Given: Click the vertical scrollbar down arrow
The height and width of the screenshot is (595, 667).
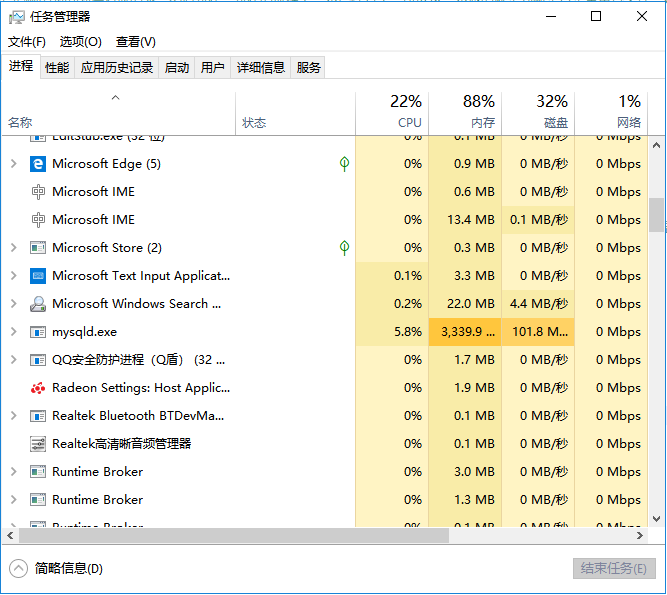Looking at the screenshot, I should click(656, 519).
